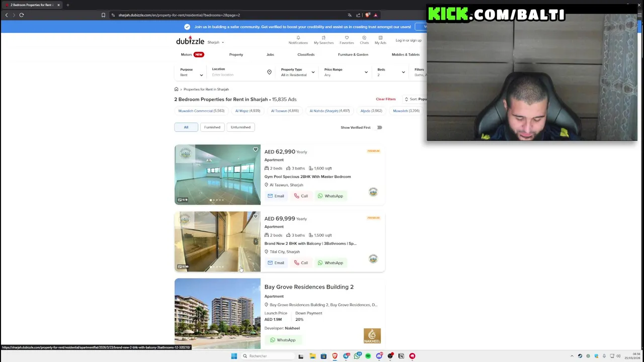Image resolution: width=644 pixels, height=362 pixels.
Task: Open WhatsApp from the taskbar
Action: [x=357, y=356]
